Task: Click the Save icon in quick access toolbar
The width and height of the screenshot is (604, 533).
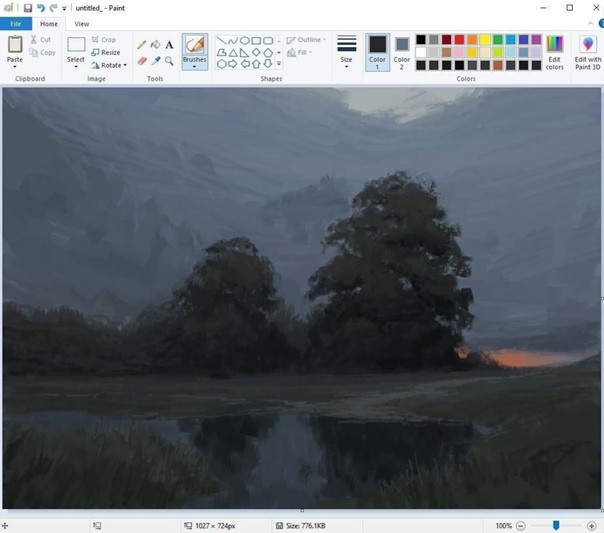Action: coord(28,8)
